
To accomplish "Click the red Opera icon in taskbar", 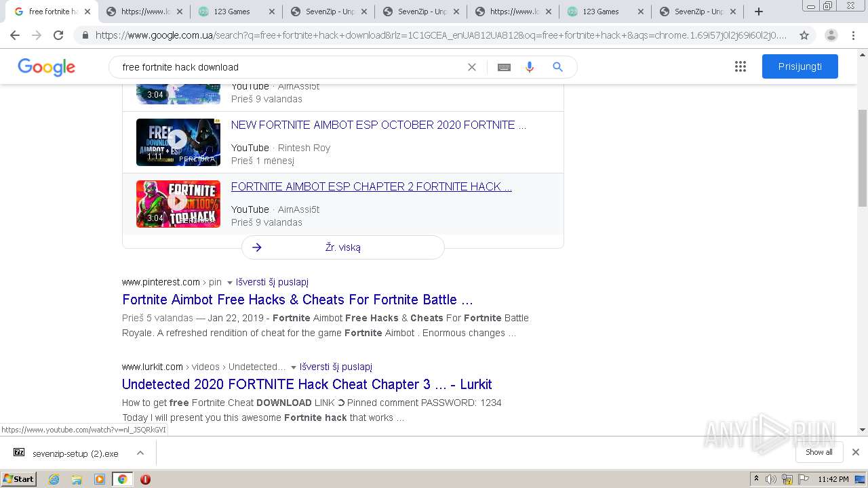I will pyautogui.click(x=145, y=479).
